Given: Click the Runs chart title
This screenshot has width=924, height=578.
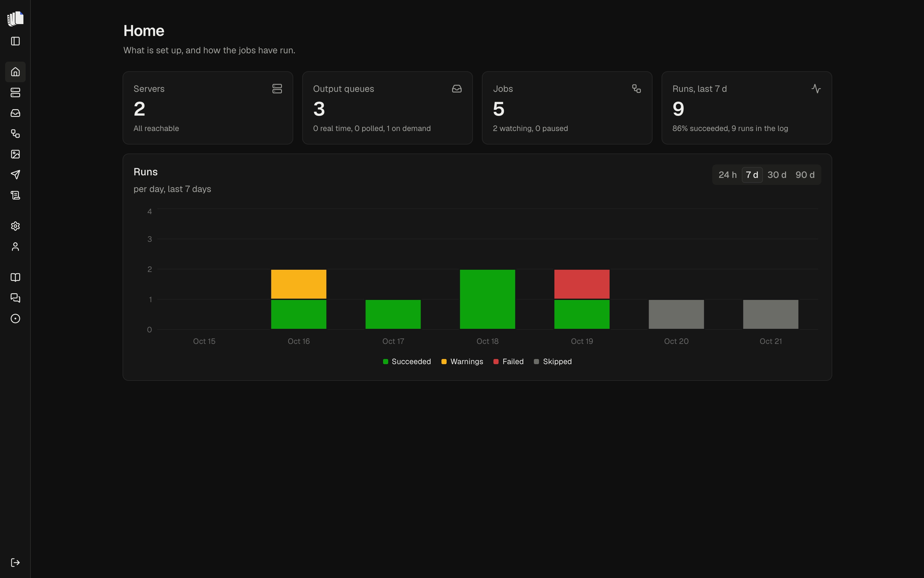Looking at the screenshot, I should click(145, 172).
